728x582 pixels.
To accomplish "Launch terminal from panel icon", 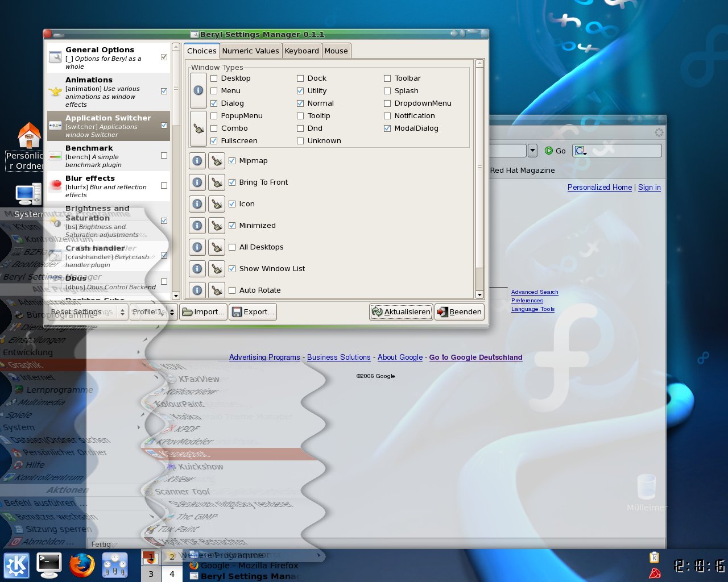I will (49, 565).
